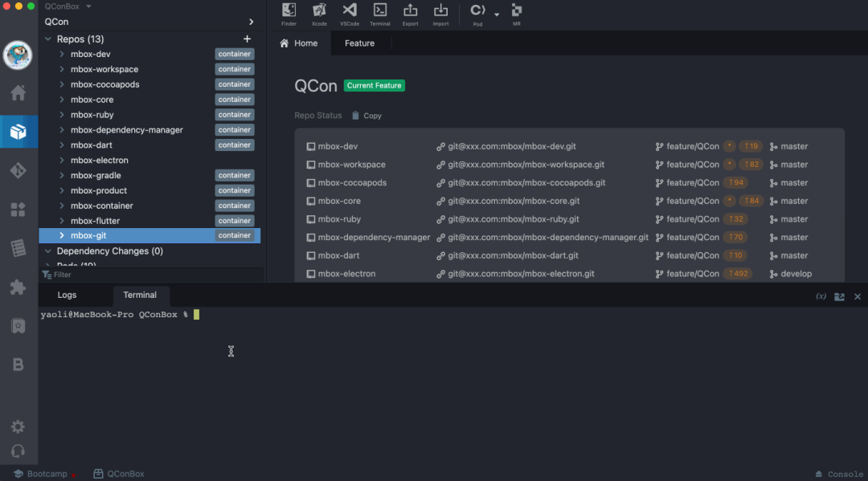Collapse the Repos (13) section
Image resolution: width=868 pixels, height=481 pixels.
(48, 39)
